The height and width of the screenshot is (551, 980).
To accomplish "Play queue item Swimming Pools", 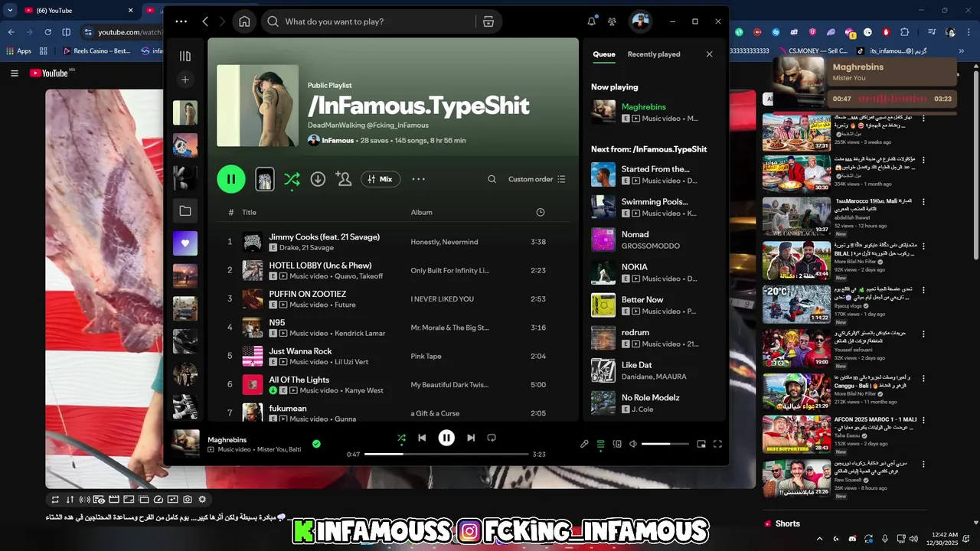I will point(655,207).
